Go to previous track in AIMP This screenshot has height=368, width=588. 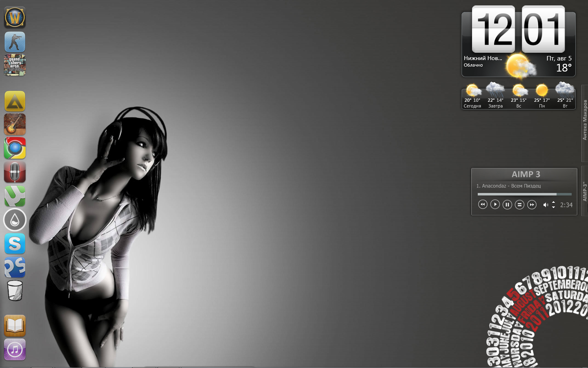(x=483, y=204)
